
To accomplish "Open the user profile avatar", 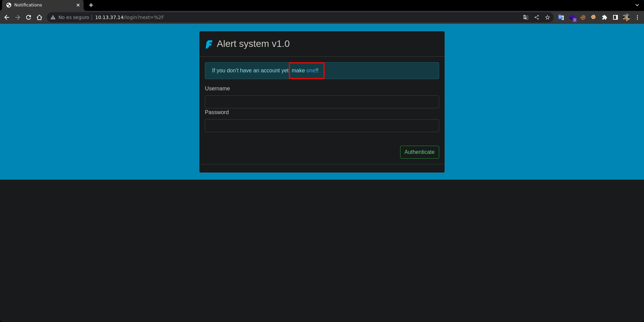I will (x=626, y=17).
